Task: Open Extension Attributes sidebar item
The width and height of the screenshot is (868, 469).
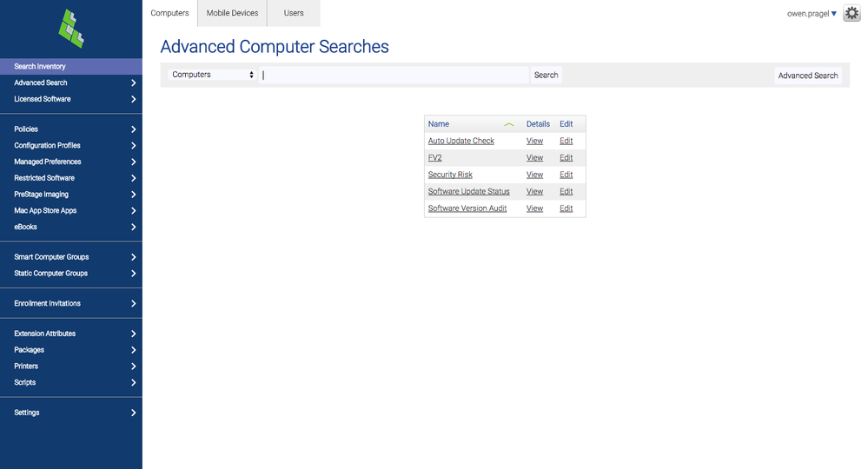Action: coord(71,334)
